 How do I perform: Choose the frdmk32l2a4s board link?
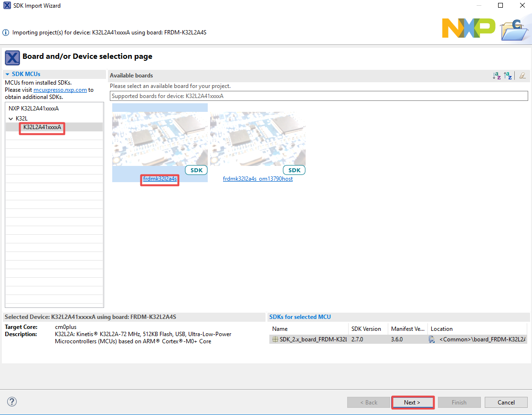tap(160, 179)
